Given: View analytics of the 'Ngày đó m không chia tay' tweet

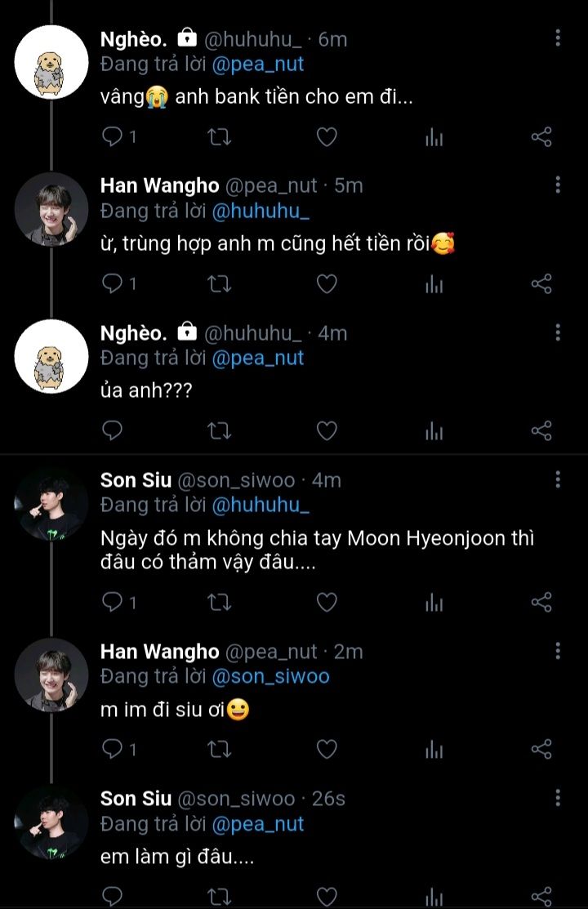Looking at the screenshot, I should click(x=434, y=603).
